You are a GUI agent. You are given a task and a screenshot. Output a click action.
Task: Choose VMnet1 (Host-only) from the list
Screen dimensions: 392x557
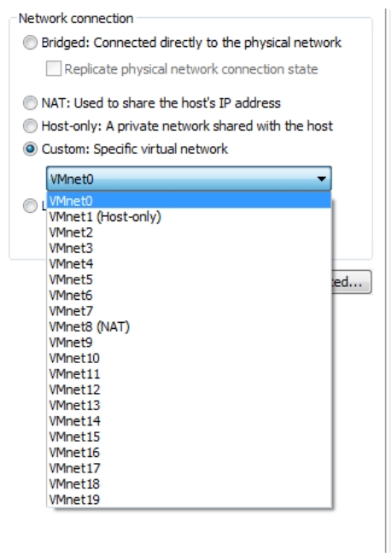click(x=189, y=217)
